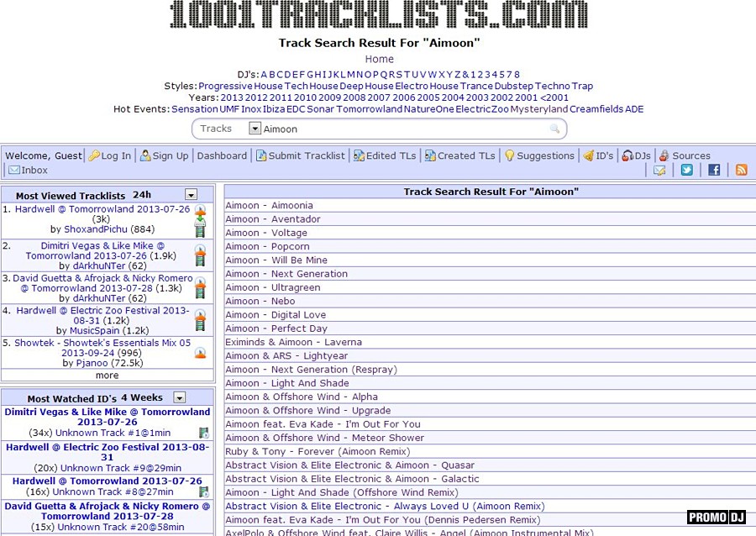Open the 24h dropdown in Most Viewed Tracklists
756x536 pixels.
tap(191, 194)
